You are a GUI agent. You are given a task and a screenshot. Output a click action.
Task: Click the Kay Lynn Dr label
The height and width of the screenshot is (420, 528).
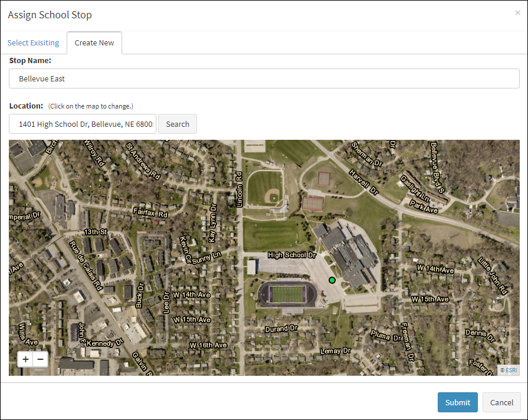tap(213, 223)
